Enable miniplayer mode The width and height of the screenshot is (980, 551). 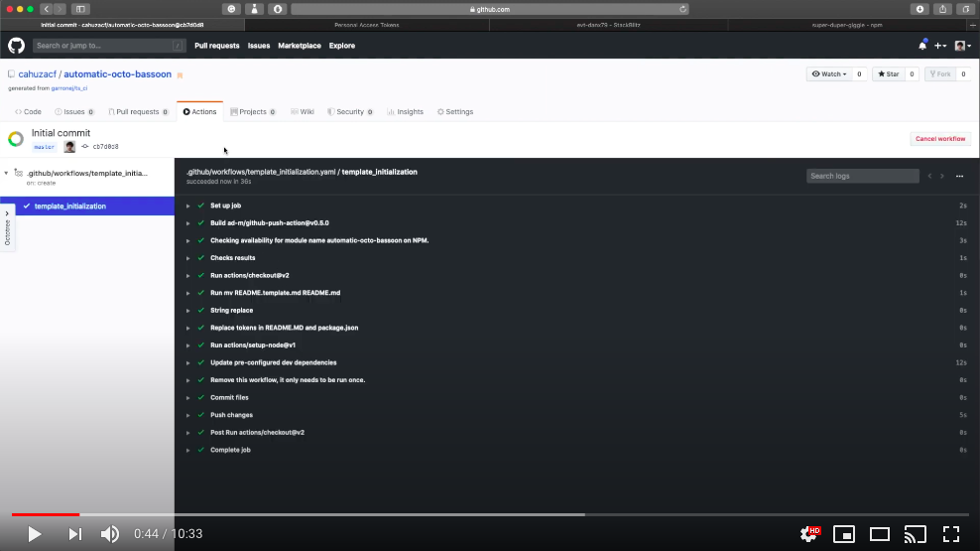tap(844, 534)
